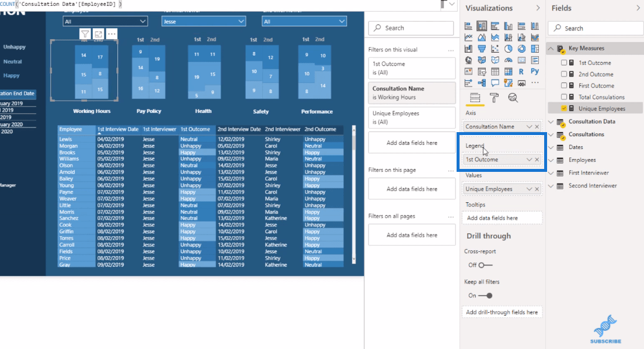
Task: Search box in the Fields pane
Action: pyautogui.click(x=596, y=29)
